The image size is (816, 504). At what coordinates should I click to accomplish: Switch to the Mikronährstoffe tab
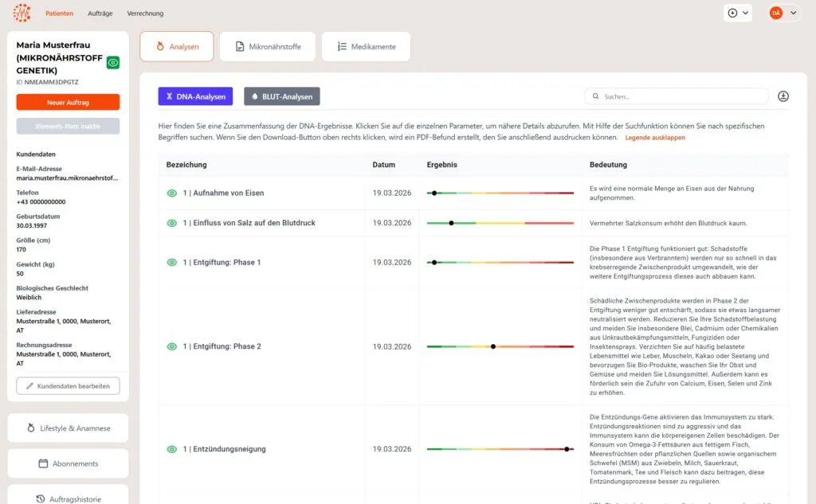(x=267, y=47)
